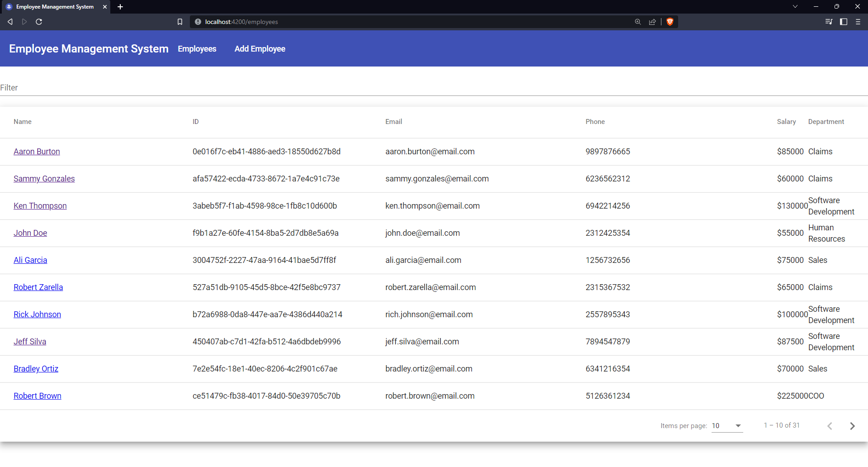The image size is (868, 467).
Task: Open the media playback controls icon
Action: 829,21
